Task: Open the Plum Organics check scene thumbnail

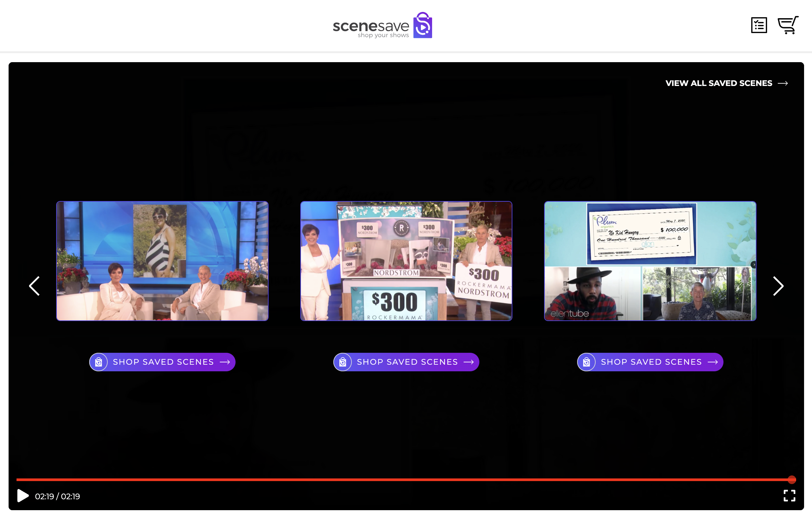Action: 650,261
